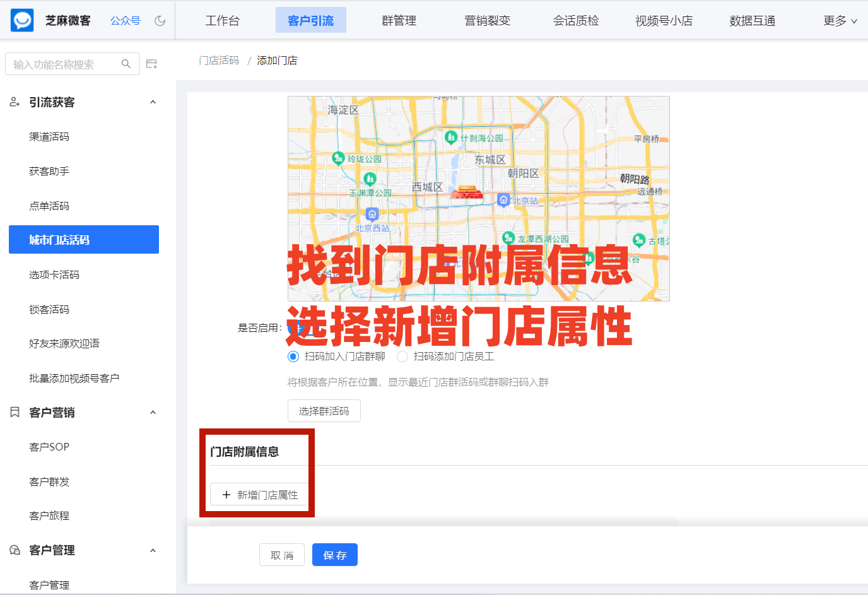The image size is (868, 595).
Task: Open the 群管理 tab
Action: pyautogui.click(x=399, y=21)
